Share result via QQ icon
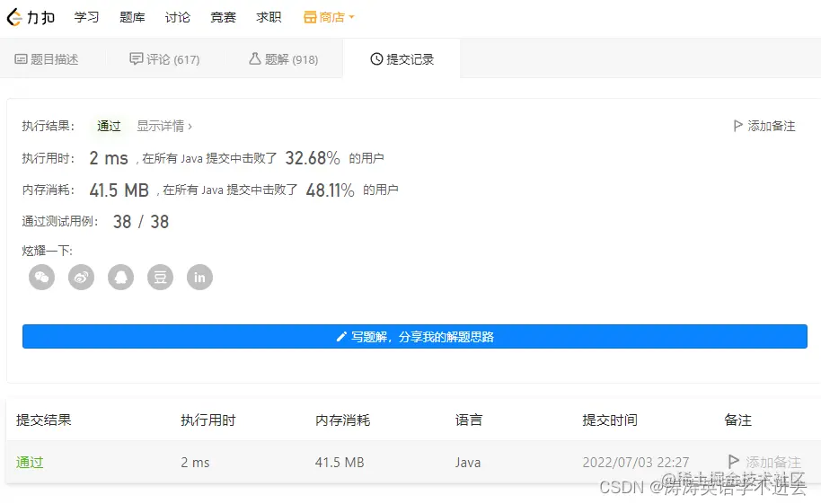The height and width of the screenshot is (504, 821). click(x=121, y=277)
